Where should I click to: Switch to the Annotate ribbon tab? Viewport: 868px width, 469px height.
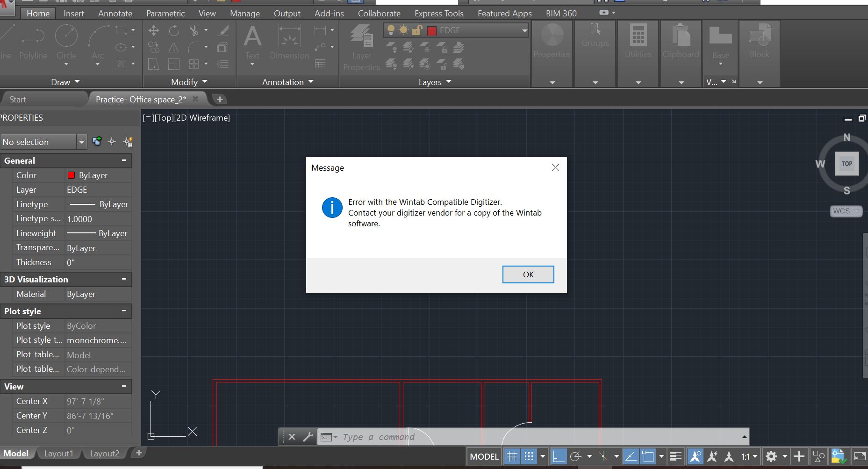(115, 13)
